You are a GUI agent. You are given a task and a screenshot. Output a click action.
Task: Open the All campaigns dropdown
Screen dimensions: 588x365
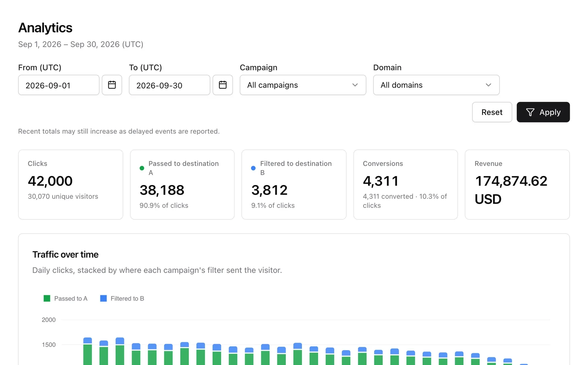tap(303, 85)
